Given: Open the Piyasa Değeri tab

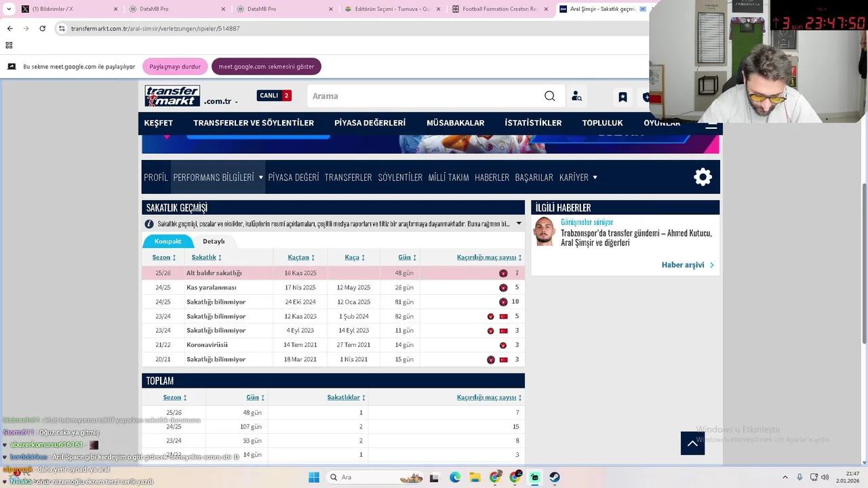Looking at the screenshot, I should pos(293,178).
